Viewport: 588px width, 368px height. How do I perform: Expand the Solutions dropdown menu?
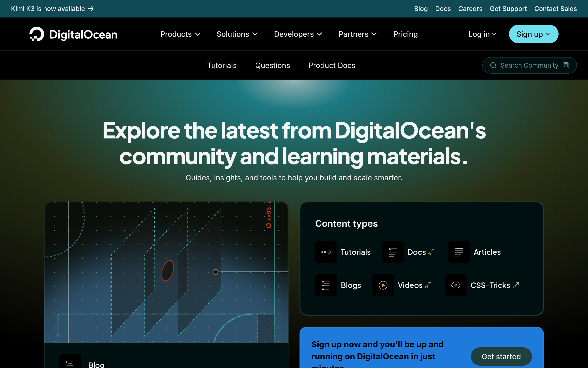pyautogui.click(x=237, y=34)
